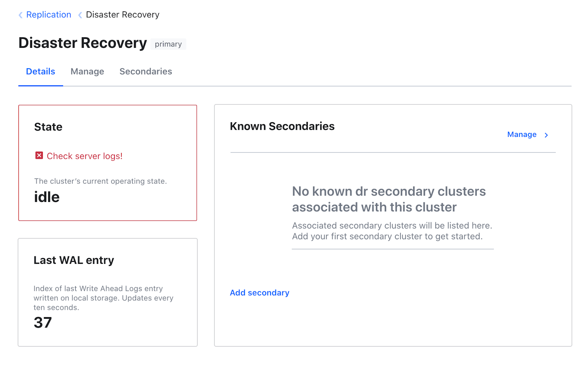The height and width of the screenshot is (365, 588).
Task: Click the red error icon beside Check server logs
Action: [x=39, y=156]
